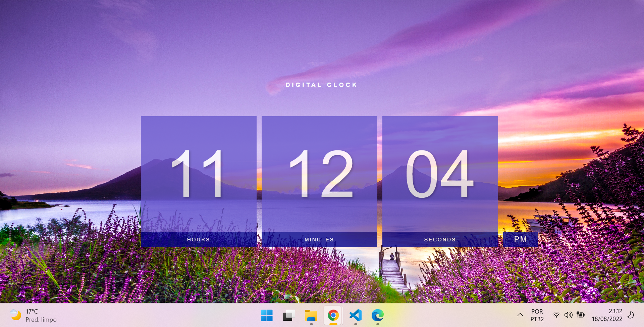Switch to Google Chrome on the taskbar
This screenshot has width=644, height=327.
point(333,315)
